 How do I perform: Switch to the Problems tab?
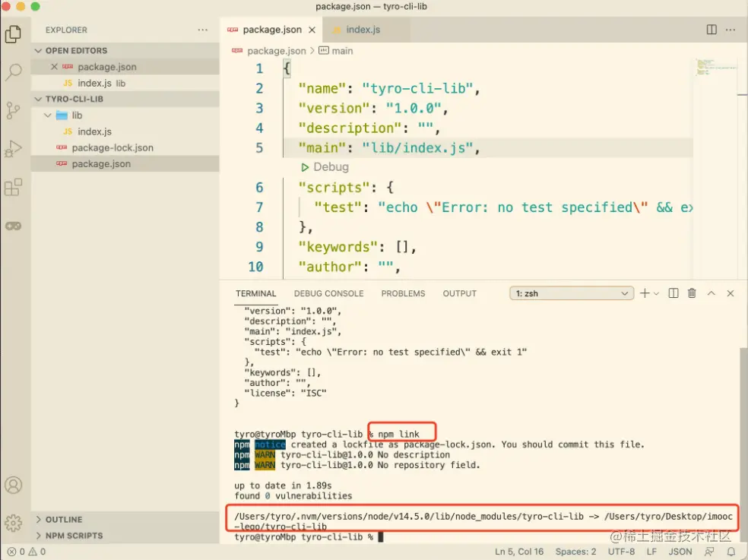click(x=403, y=293)
